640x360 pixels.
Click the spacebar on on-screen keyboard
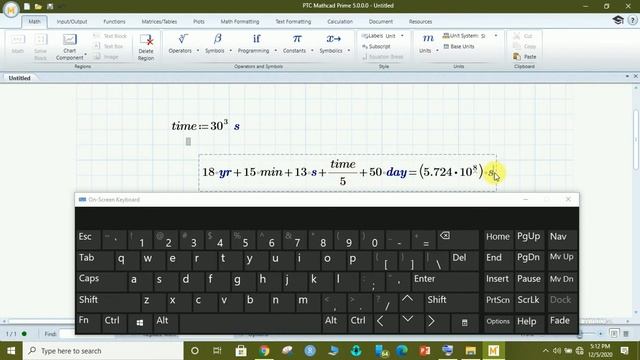(x=250, y=322)
